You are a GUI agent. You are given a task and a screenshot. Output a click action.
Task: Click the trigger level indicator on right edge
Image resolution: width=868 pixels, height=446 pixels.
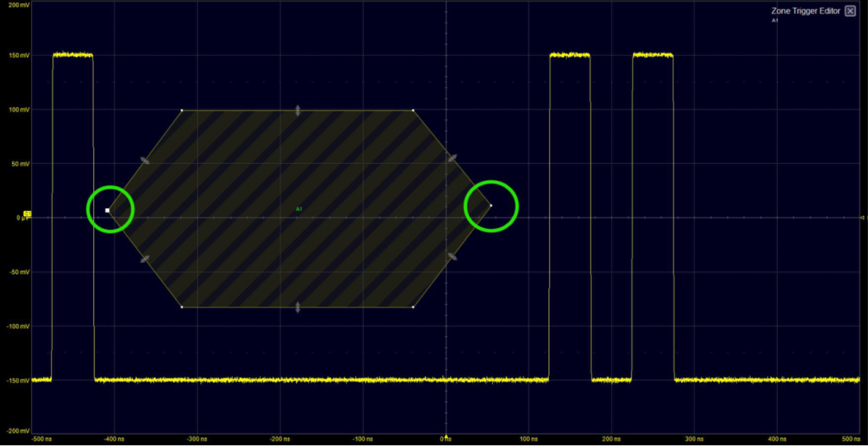click(x=863, y=218)
